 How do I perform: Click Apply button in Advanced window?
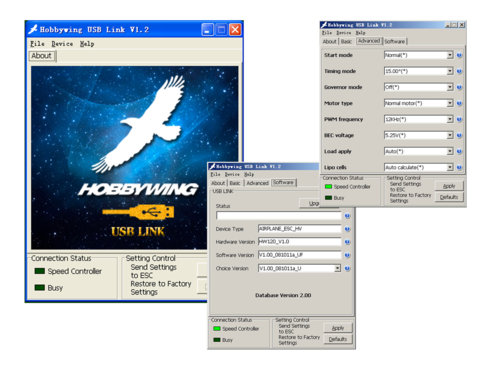449,186
